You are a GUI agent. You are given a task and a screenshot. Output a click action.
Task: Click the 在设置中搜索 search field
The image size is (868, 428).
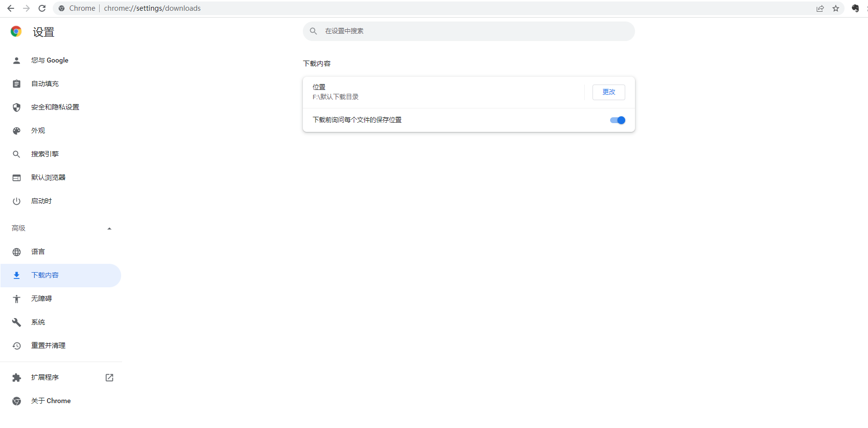(469, 31)
